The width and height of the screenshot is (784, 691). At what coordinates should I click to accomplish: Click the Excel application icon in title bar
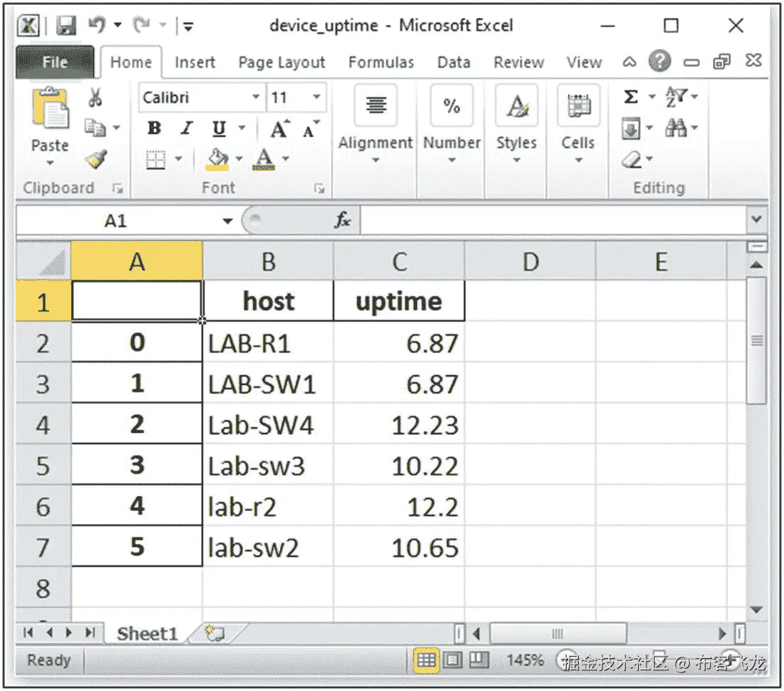(29, 25)
